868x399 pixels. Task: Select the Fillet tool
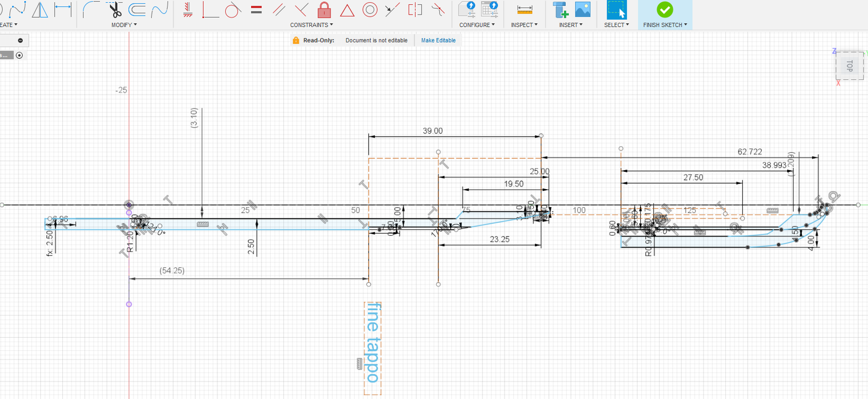click(x=91, y=10)
